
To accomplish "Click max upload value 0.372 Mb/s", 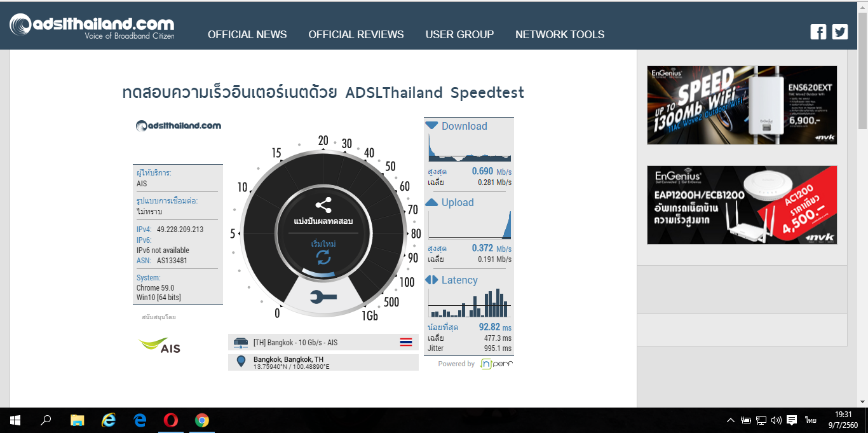I will (x=492, y=248).
